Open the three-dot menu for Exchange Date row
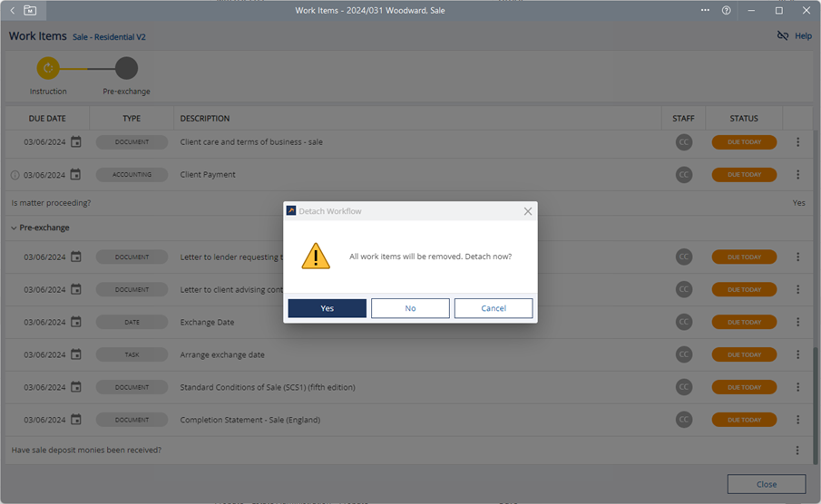 (x=797, y=322)
